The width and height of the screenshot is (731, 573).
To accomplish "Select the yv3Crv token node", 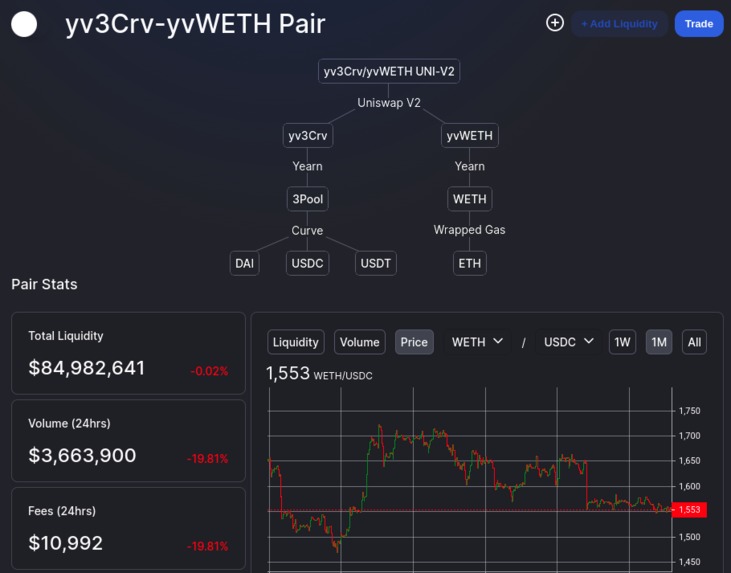I will [x=308, y=136].
